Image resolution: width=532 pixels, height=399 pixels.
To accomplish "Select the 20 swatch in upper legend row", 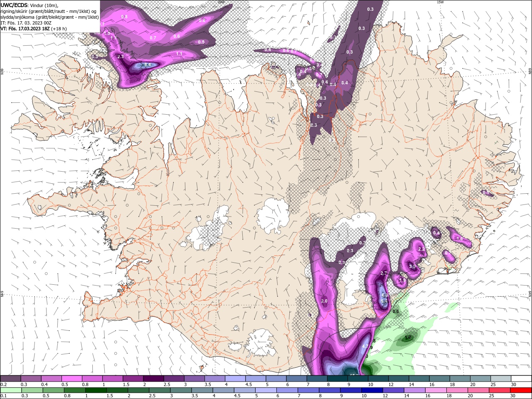I will (480, 379).
